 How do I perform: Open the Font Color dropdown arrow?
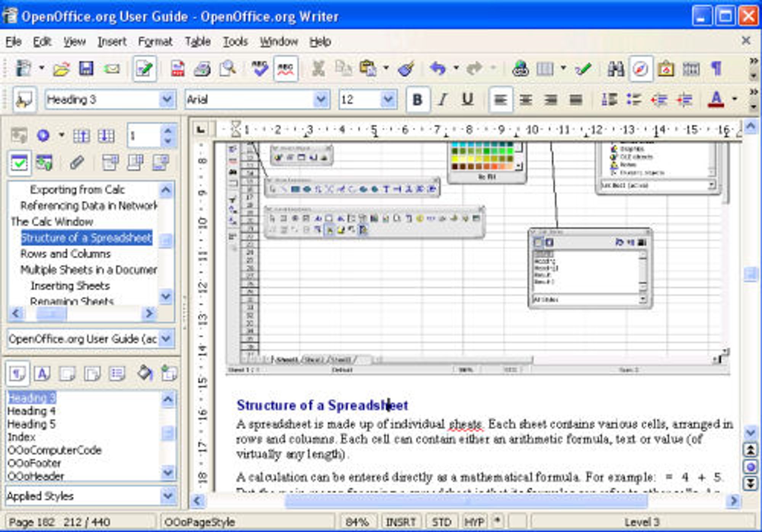(735, 99)
